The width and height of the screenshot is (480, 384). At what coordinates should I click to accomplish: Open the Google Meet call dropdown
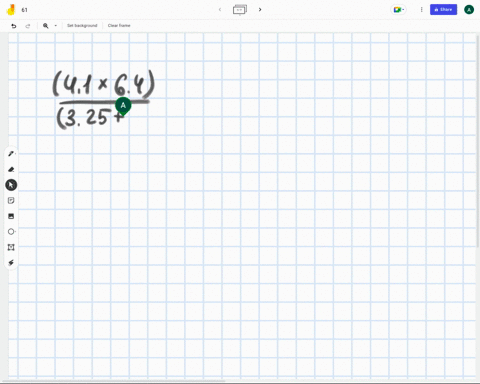click(x=398, y=10)
